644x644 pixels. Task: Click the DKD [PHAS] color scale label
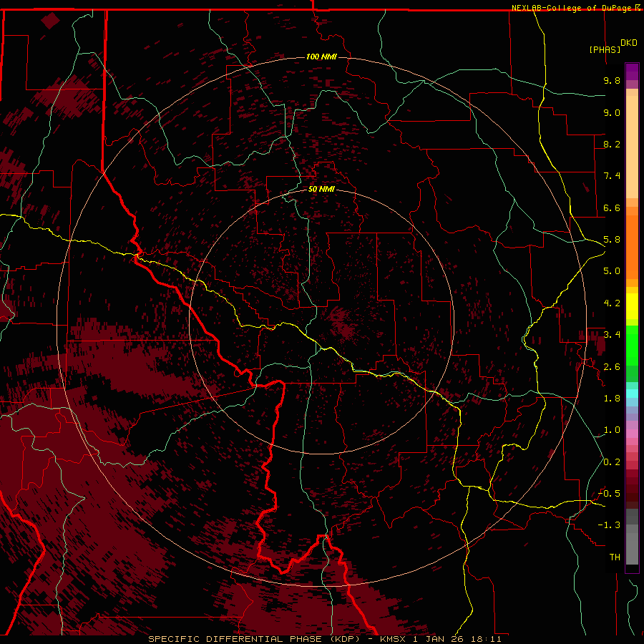tap(613, 46)
